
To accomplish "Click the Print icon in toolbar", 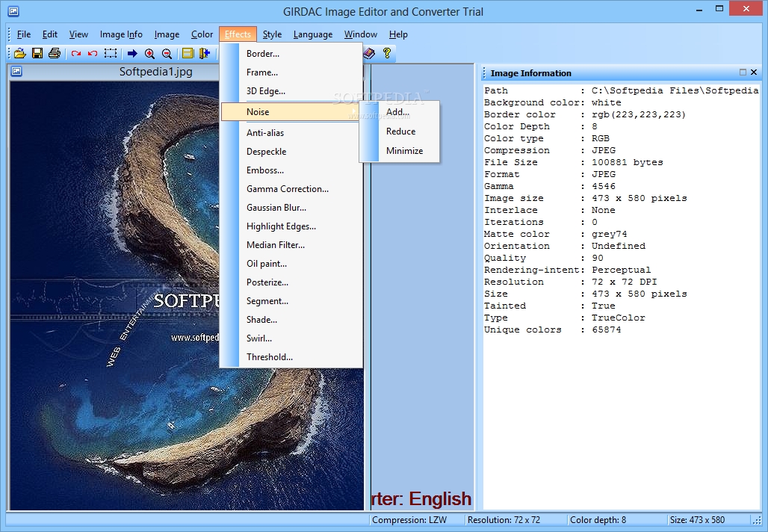I will point(54,53).
